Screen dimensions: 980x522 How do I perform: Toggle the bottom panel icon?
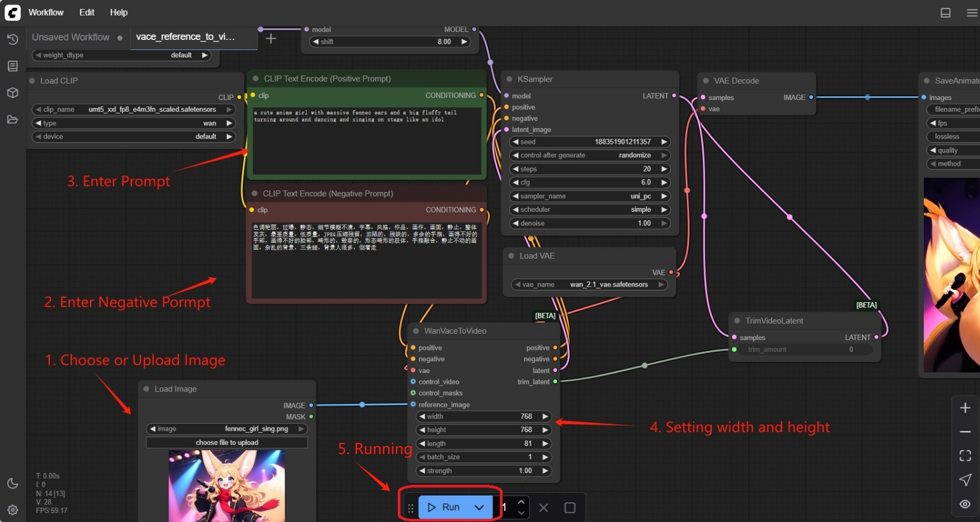[x=946, y=12]
